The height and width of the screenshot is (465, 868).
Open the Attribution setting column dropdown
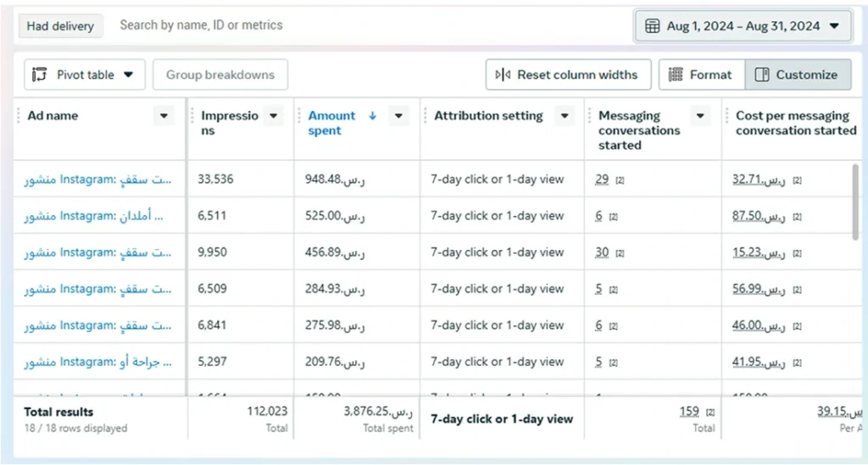tap(565, 116)
